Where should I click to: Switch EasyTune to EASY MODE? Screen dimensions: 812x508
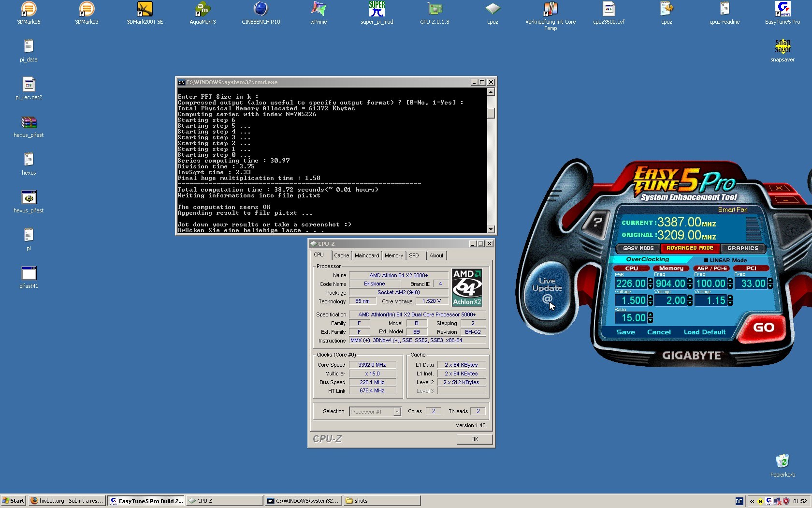click(638, 248)
